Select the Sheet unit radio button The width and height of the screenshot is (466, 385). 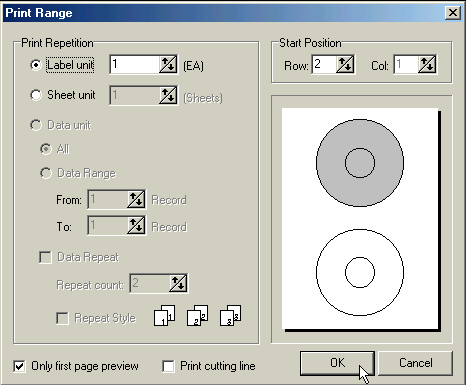[x=36, y=95]
